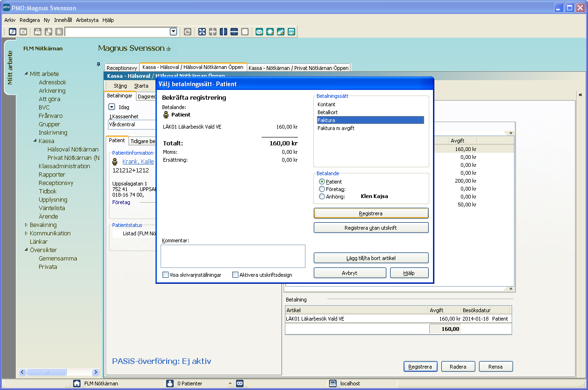This screenshot has width=588, height=390.
Task: Open the Innehåll menu
Action: [x=63, y=20]
